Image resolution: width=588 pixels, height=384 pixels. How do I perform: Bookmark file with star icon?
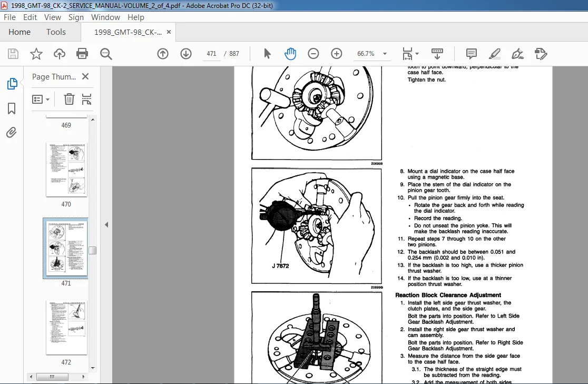(x=36, y=54)
